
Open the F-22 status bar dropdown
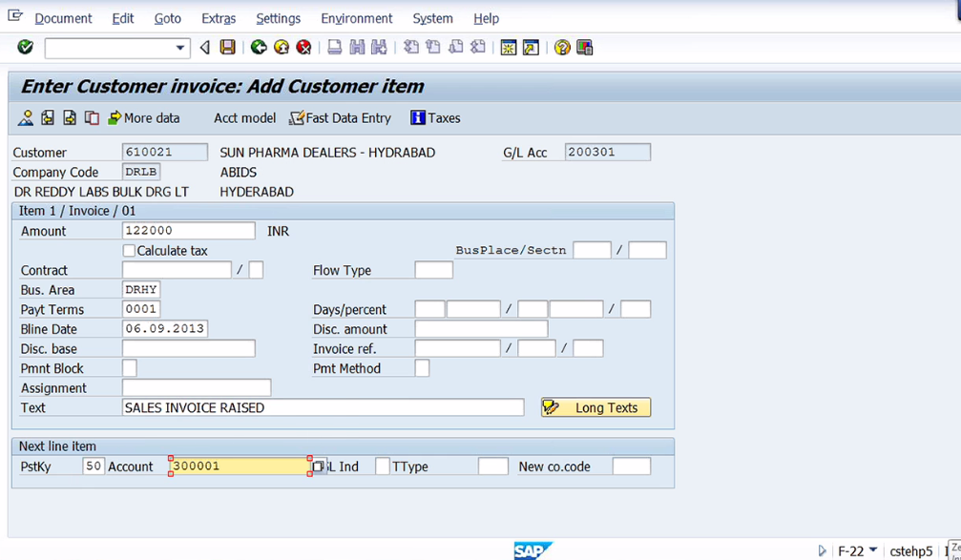[x=873, y=550]
